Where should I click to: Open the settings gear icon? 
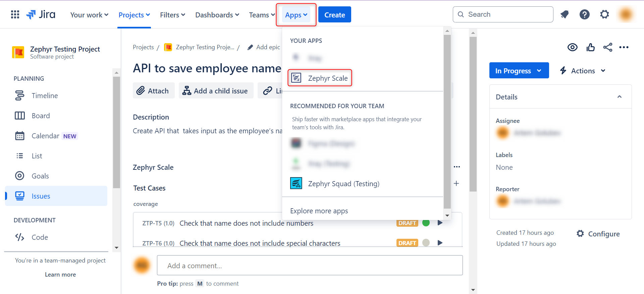(604, 14)
